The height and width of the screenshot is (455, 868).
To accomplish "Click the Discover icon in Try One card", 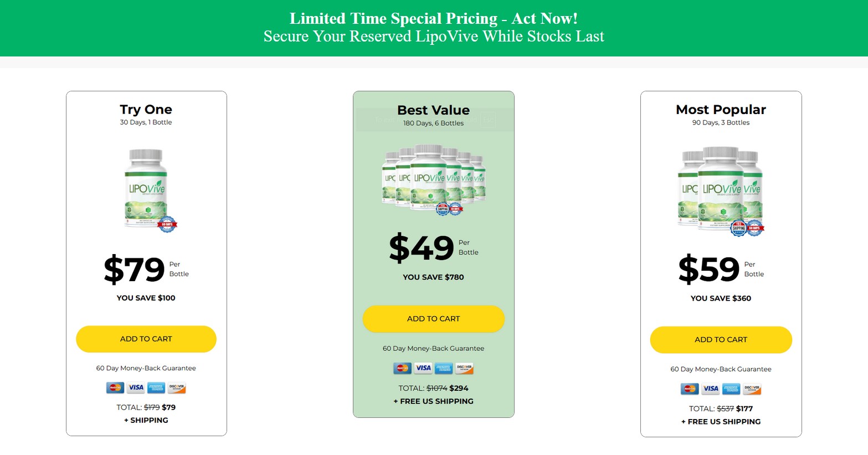I will pyautogui.click(x=177, y=388).
